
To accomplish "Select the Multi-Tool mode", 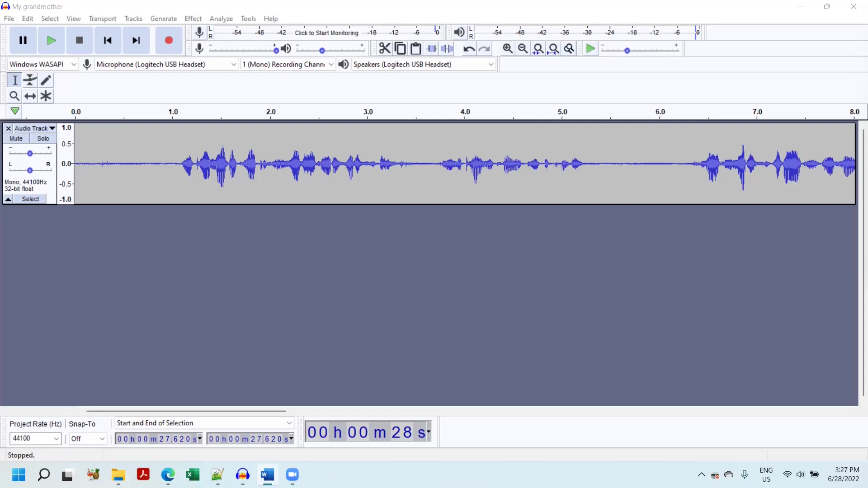I will pos(46,96).
